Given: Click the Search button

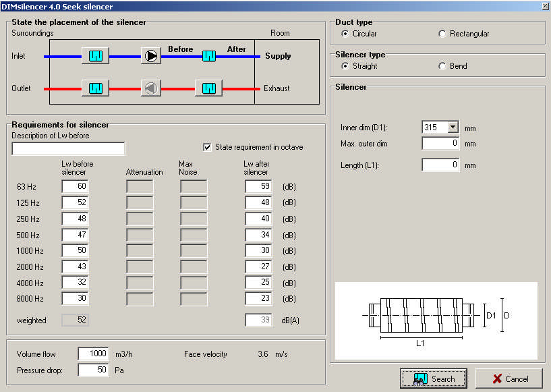Looking at the screenshot, I should click(433, 379).
